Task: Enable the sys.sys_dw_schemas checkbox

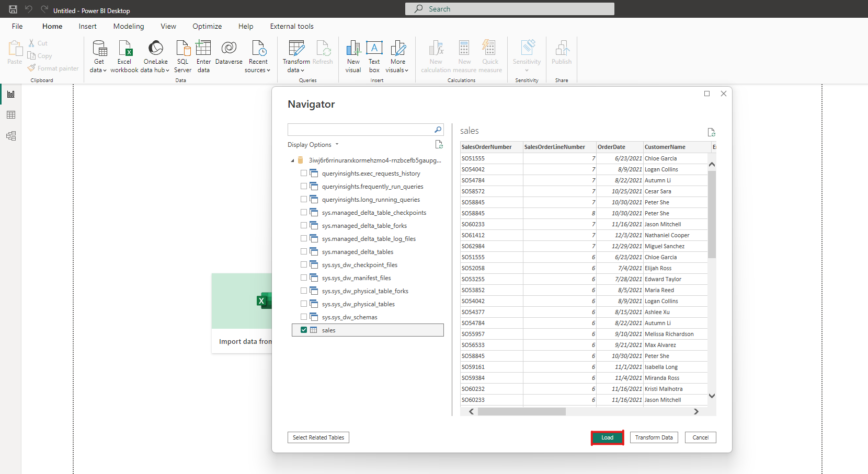Action: click(x=304, y=317)
